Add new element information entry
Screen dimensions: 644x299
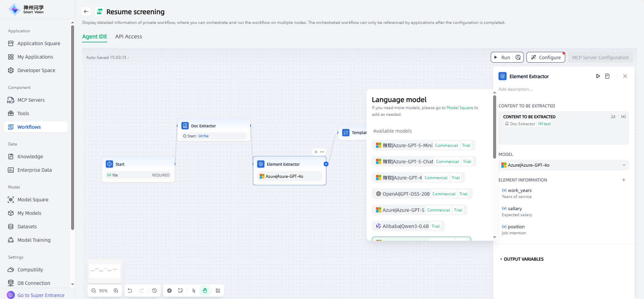[x=624, y=180]
